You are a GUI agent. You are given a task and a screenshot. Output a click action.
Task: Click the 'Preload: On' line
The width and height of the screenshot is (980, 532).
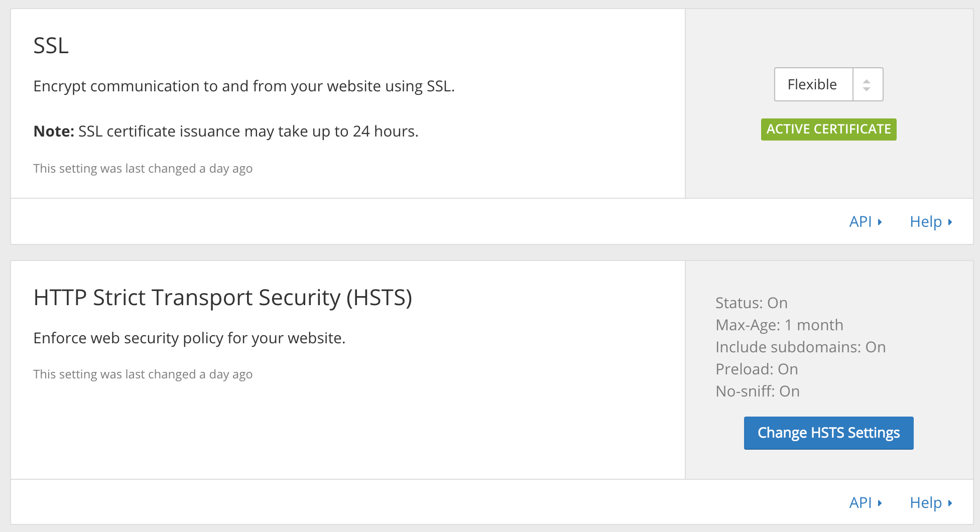[757, 369]
